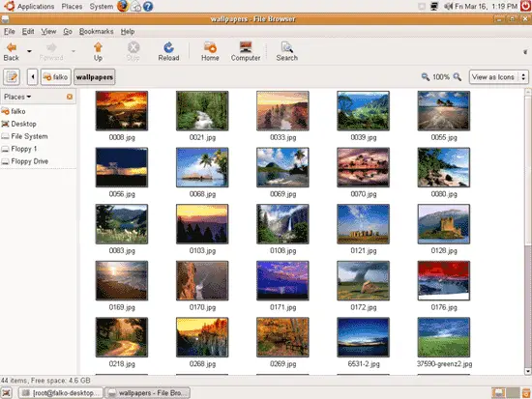Screen dimensions: 532x399
Task: Select the falko path bar button
Action: (56, 77)
